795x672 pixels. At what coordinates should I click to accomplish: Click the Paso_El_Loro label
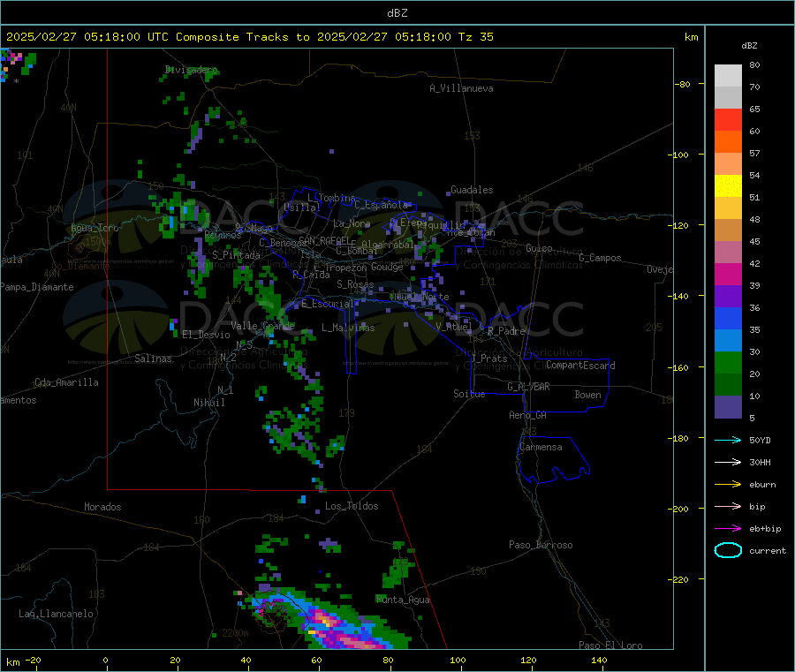click(x=610, y=646)
